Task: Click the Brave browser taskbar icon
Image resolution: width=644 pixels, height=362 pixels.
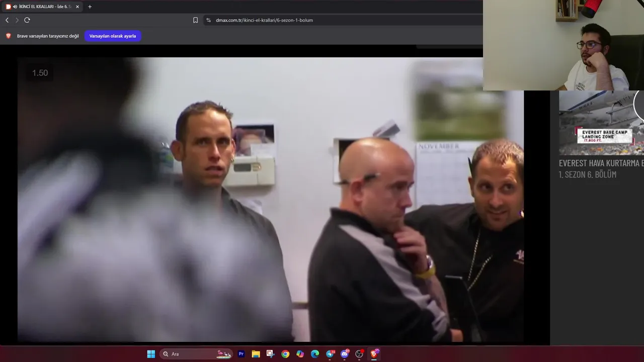Action: pyautogui.click(x=374, y=354)
